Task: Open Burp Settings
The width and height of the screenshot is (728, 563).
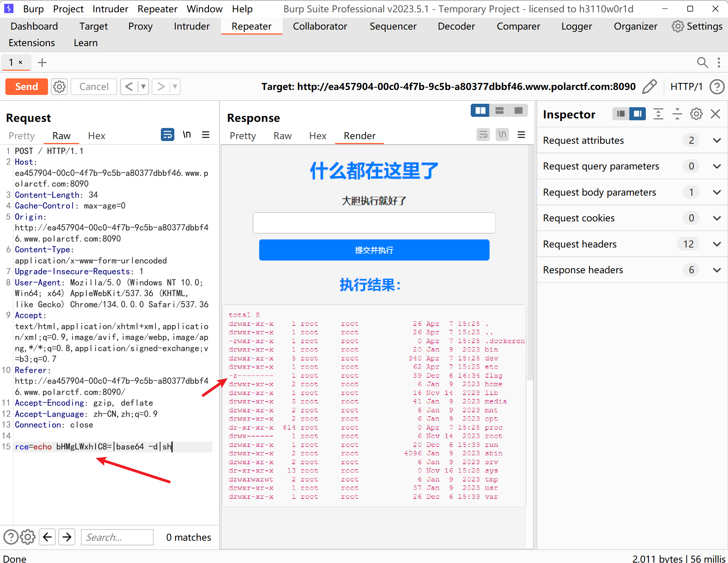Action: tap(697, 26)
